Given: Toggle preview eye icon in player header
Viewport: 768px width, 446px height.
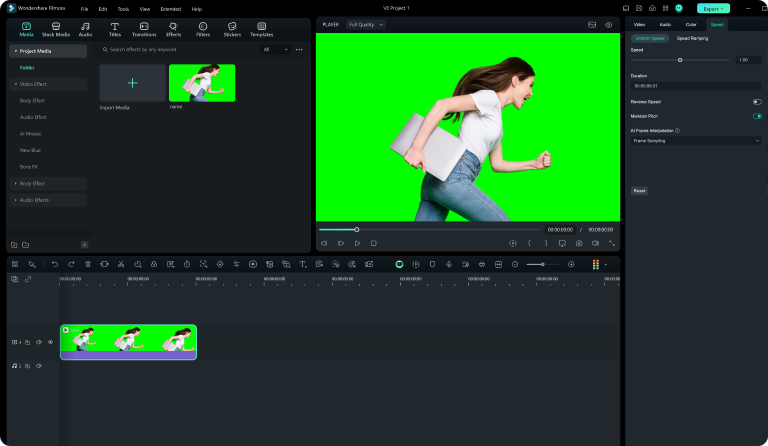Looking at the screenshot, I should (x=608, y=25).
